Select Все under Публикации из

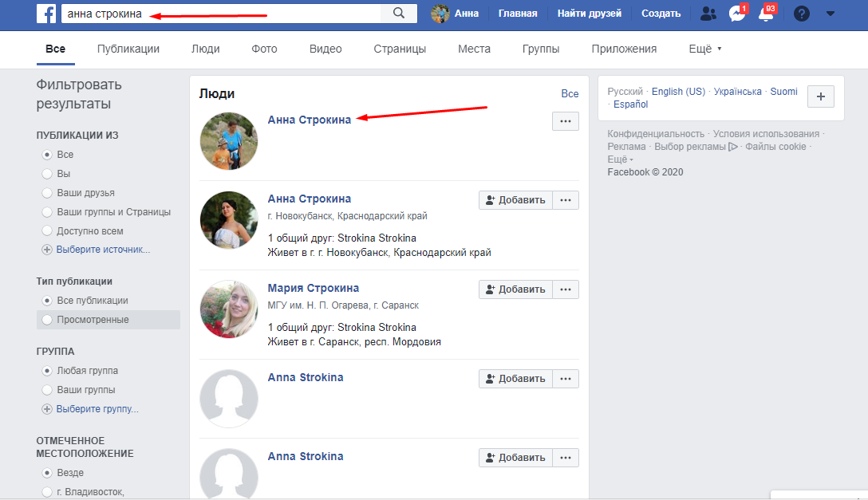click(47, 155)
